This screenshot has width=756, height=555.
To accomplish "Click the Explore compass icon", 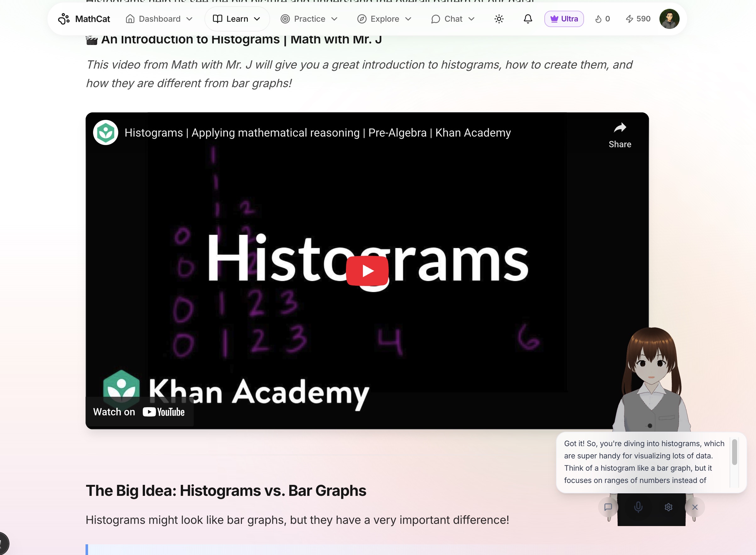I will pyautogui.click(x=362, y=19).
